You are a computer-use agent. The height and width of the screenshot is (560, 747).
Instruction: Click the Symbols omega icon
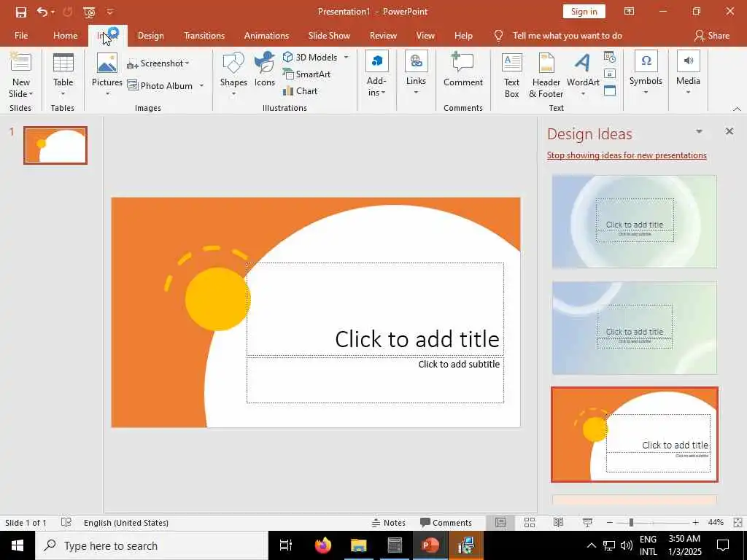(646, 61)
